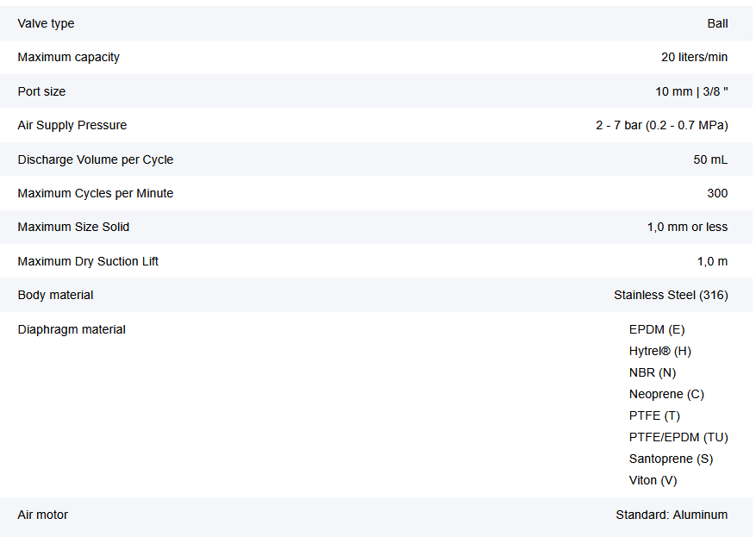Click the Maximum Cycles per Minute label
Image resolution: width=756 pixels, height=537 pixels.
[x=96, y=193]
